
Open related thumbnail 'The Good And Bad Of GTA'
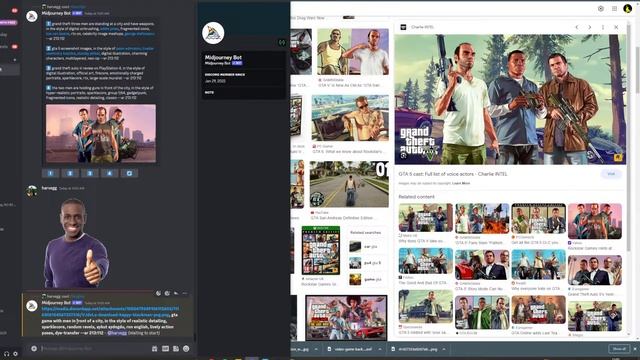[426, 261]
